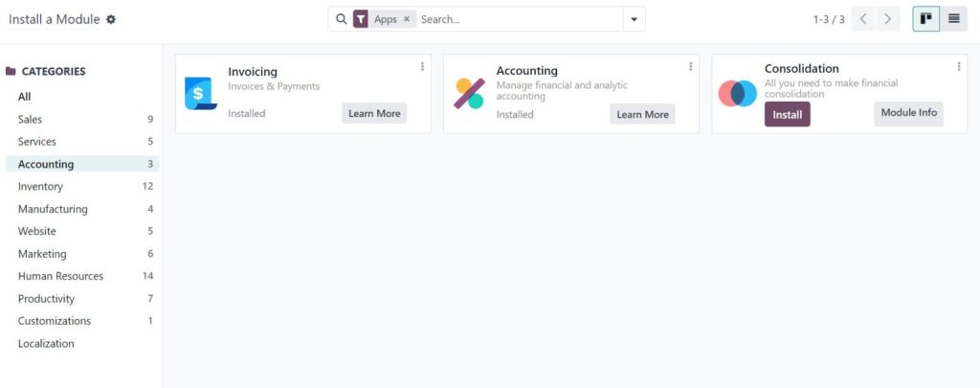Open the three-dot menu on the Accounting card

click(x=690, y=66)
